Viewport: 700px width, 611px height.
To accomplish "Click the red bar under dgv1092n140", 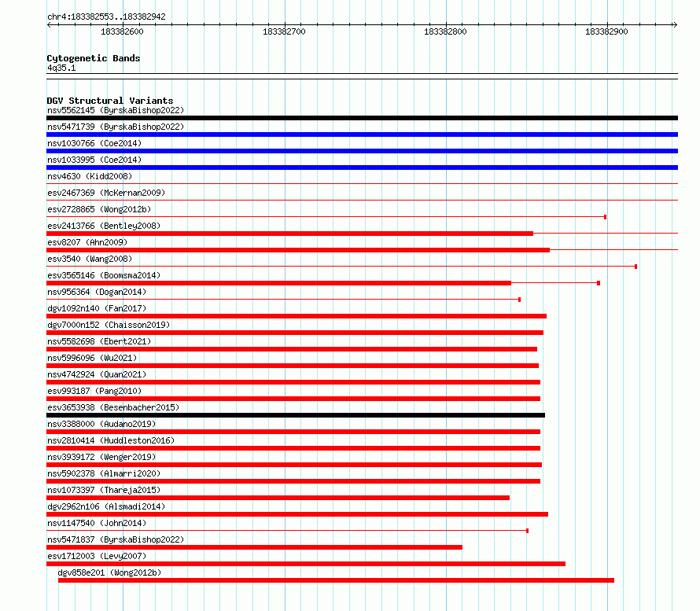I will tap(297, 316).
